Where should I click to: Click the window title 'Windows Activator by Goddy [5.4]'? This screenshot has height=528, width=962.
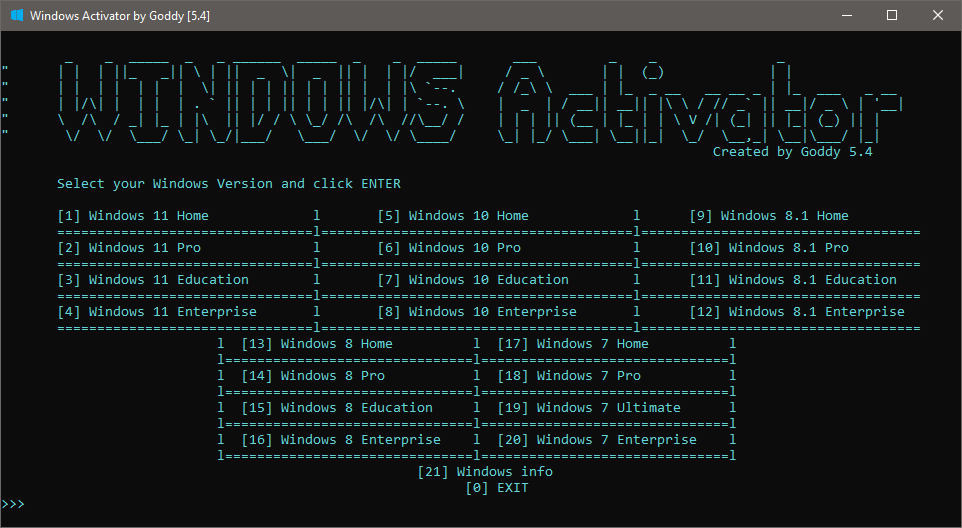coord(120,16)
